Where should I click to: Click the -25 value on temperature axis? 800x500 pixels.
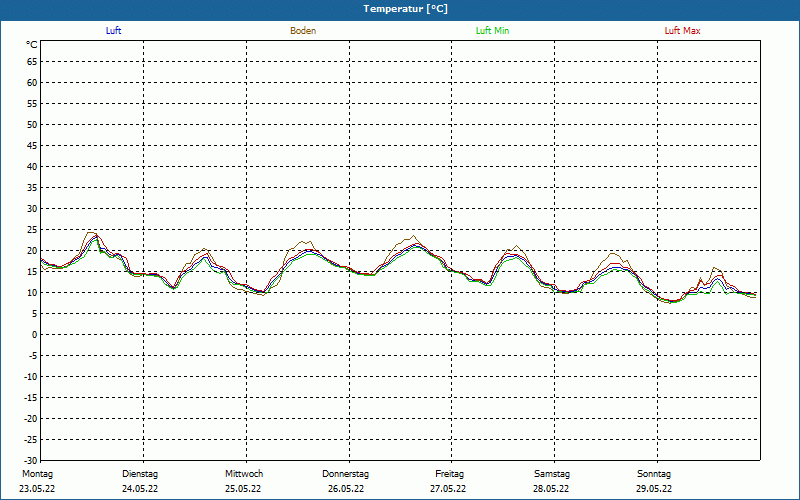click(x=31, y=440)
